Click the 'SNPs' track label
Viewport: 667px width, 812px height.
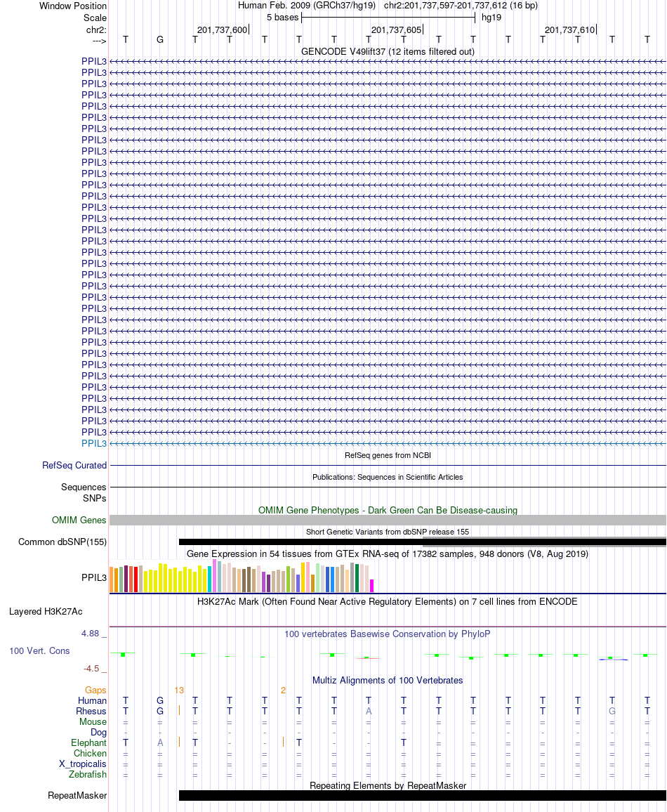click(94, 498)
